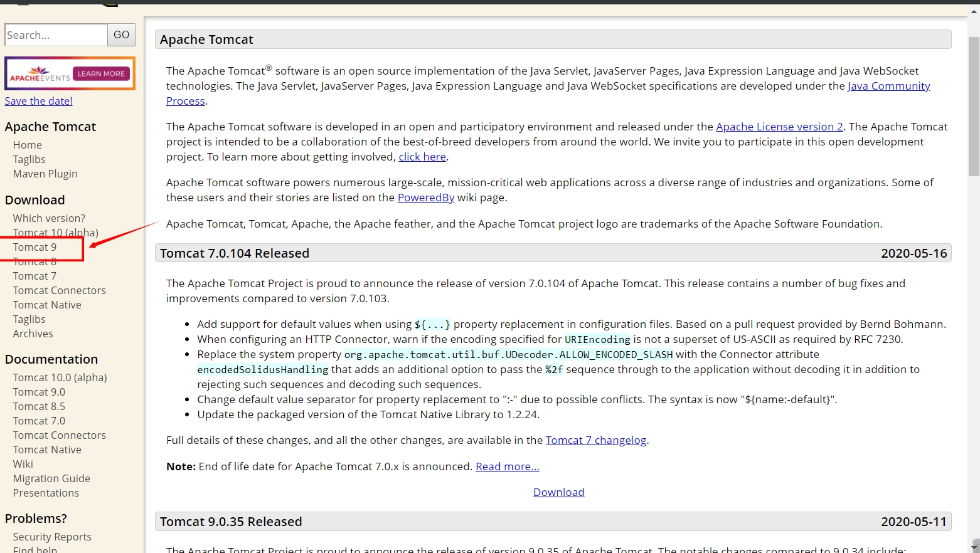980x553 pixels.
Task: Open Tomcat Connectors under Download
Action: [x=60, y=290]
